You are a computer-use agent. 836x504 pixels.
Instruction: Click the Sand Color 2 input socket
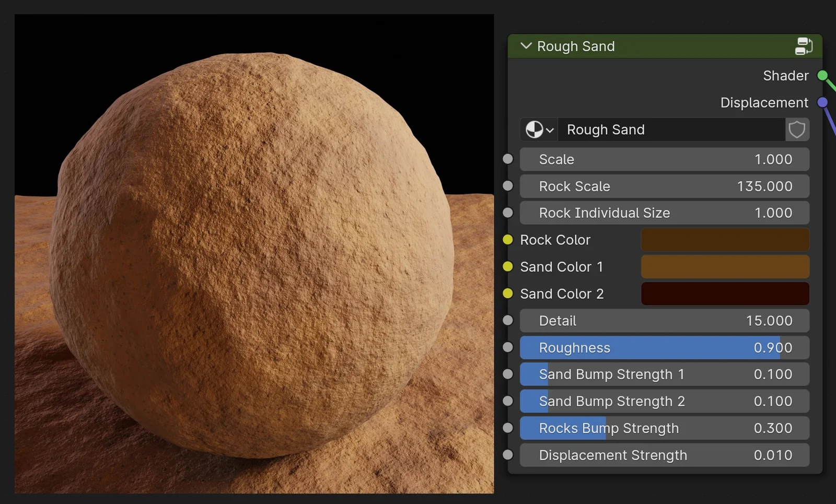[x=507, y=294]
